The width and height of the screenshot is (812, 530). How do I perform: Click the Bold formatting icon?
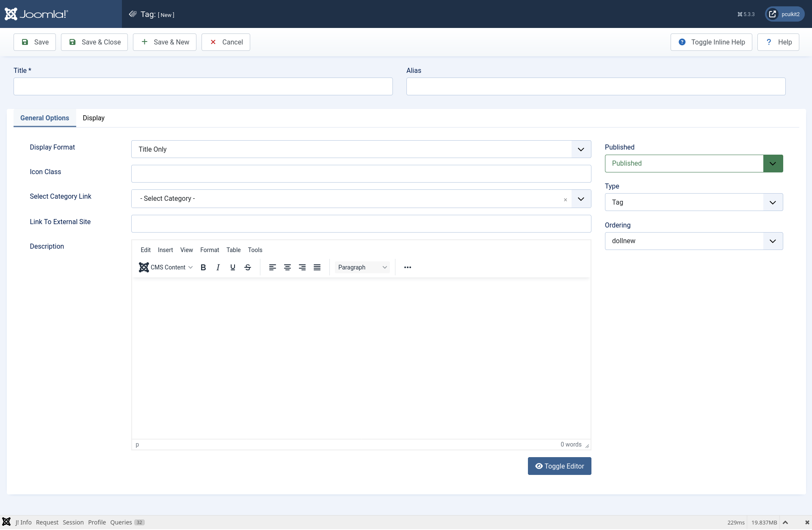click(x=203, y=267)
